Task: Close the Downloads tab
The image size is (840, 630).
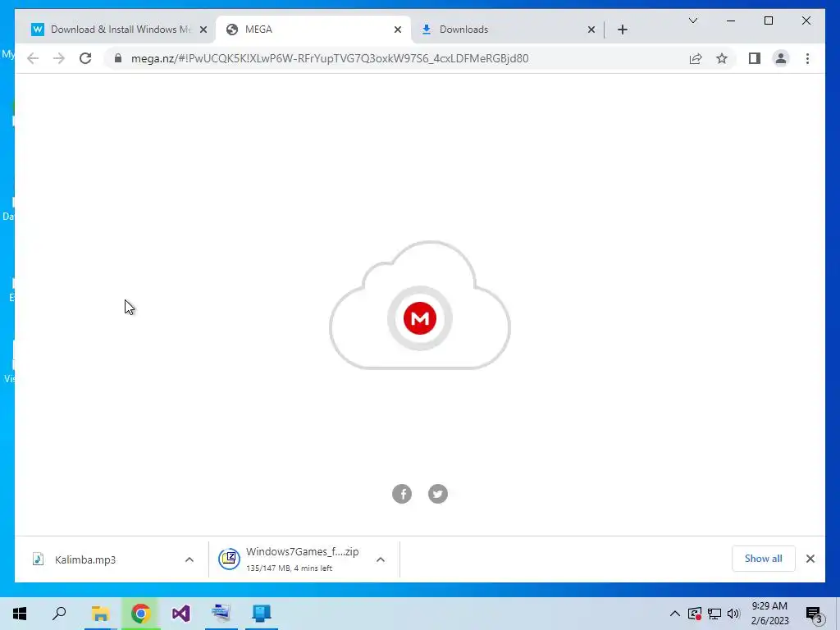Action: pyautogui.click(x=591, y=30)
